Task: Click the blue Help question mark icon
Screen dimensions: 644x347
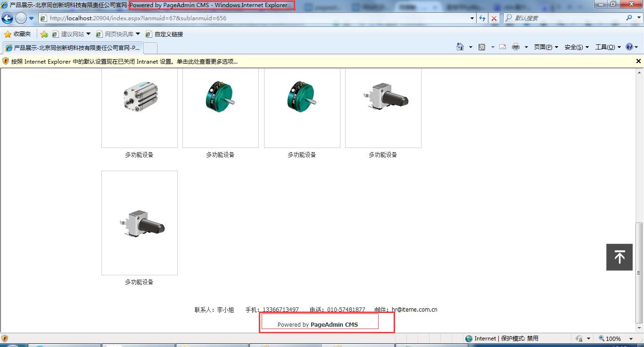Action: (x=629, y=47)
